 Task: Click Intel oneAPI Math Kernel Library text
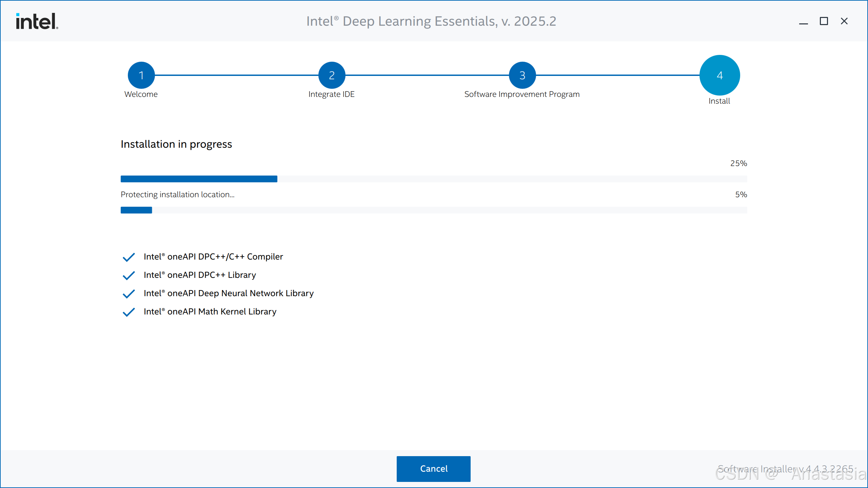[x=210, y=312]
